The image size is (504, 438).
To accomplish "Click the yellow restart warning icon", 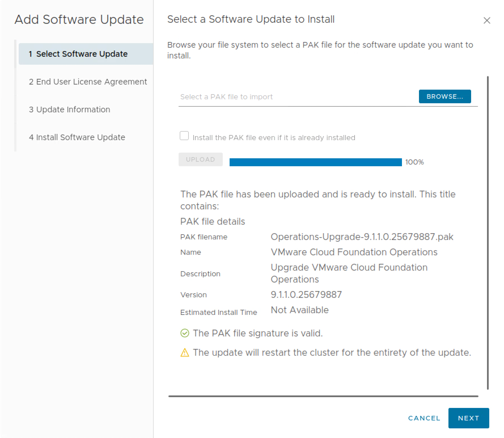I will click(185, 353).
